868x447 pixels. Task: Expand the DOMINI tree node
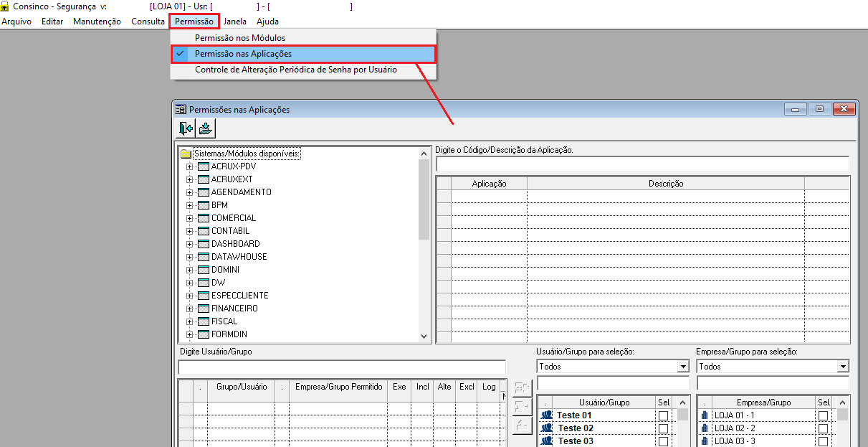click(190, 270)
